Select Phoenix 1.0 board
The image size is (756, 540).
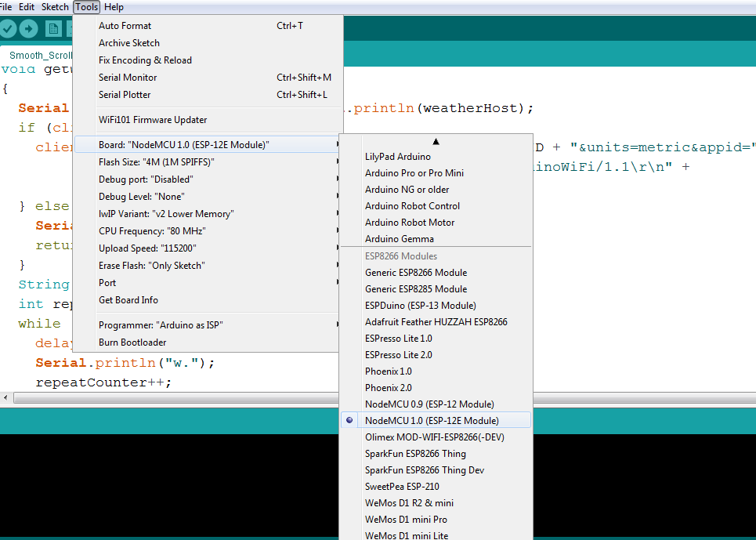pos(436,371)
